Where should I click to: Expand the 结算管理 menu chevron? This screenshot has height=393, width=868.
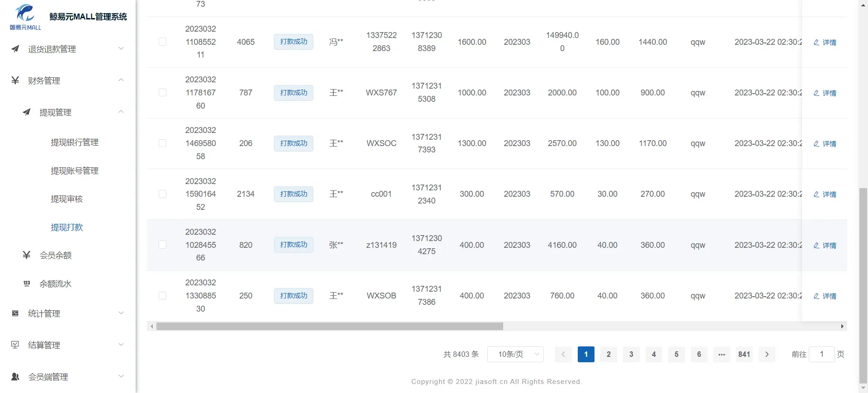[x=121, y=345]
